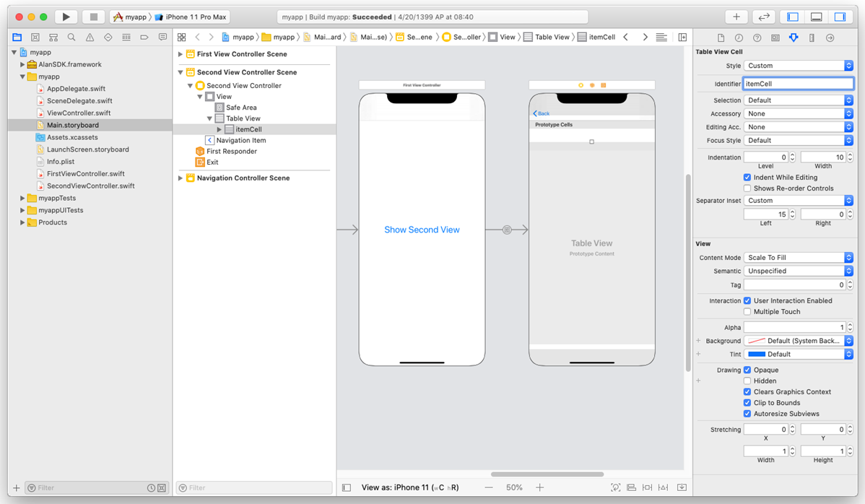Open the Align constraints popover

[648, 487]
